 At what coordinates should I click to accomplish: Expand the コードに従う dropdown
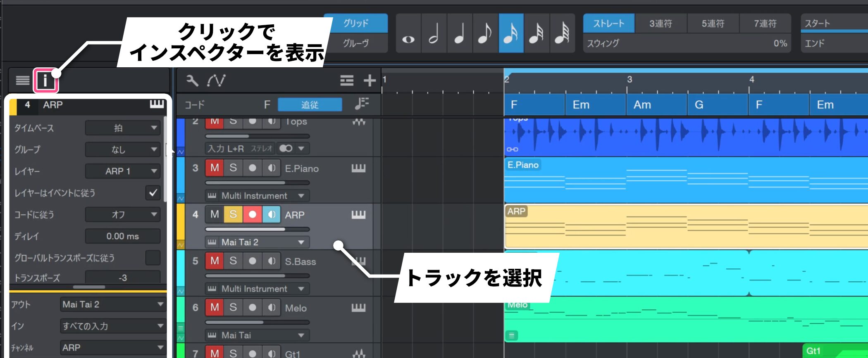[x=123, y=215]
